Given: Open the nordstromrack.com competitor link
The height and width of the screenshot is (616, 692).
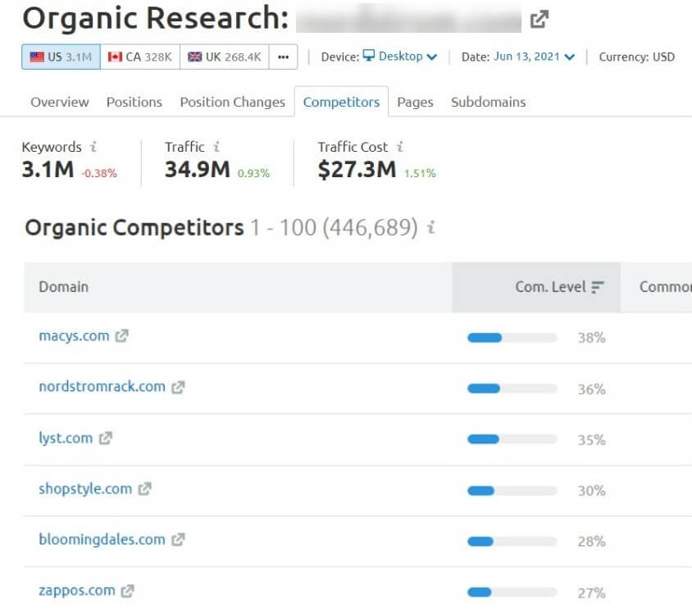Looking at the screenshot, I should [102, 387].
